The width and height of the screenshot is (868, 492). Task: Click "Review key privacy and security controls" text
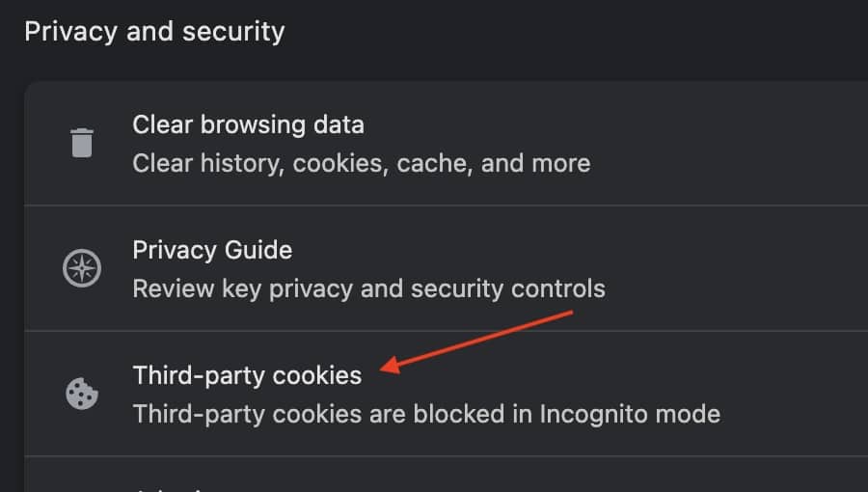368,288
